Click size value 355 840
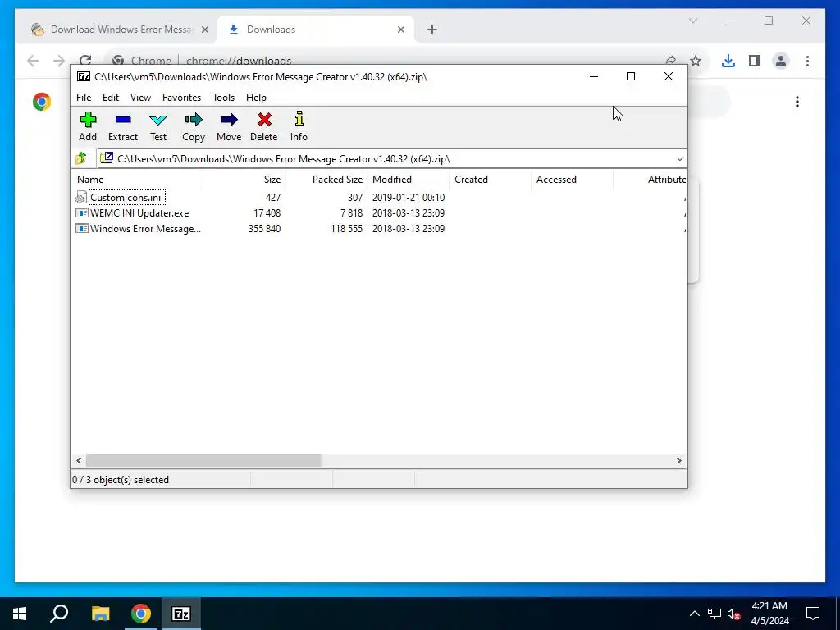The height and width of the screenshot is (630, 840). coord(264,229)
